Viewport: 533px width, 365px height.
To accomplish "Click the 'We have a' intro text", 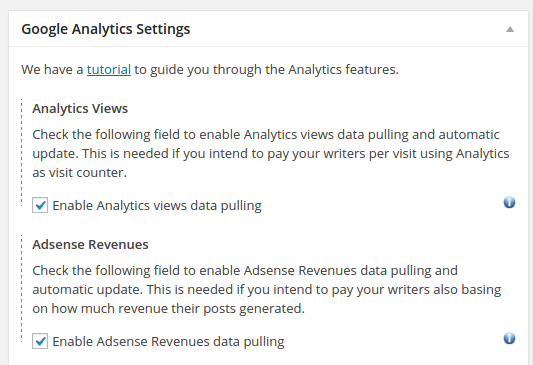I will pos(52,70).
